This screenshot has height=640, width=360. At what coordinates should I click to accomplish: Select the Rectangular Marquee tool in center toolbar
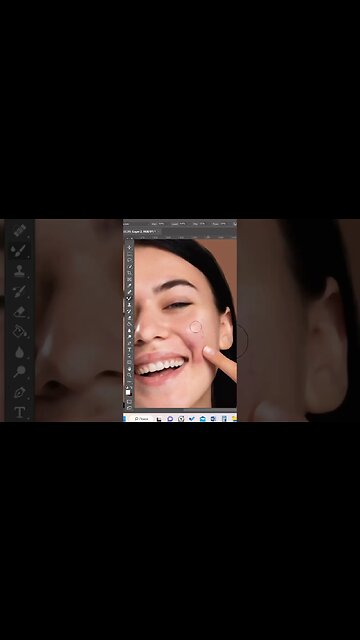tap(129, 254)
